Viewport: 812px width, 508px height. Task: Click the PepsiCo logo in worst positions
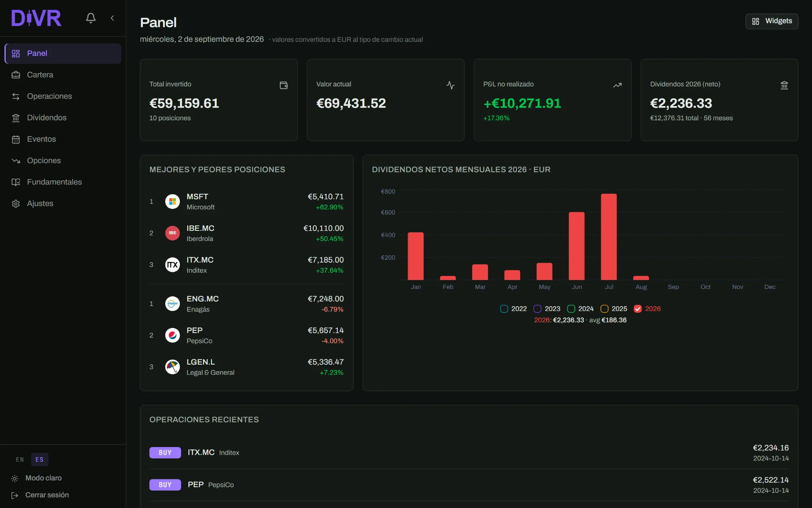(173, 335)
